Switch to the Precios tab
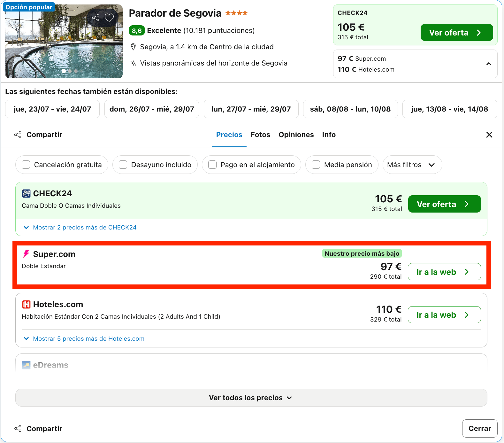 click(x=229, y=135)
